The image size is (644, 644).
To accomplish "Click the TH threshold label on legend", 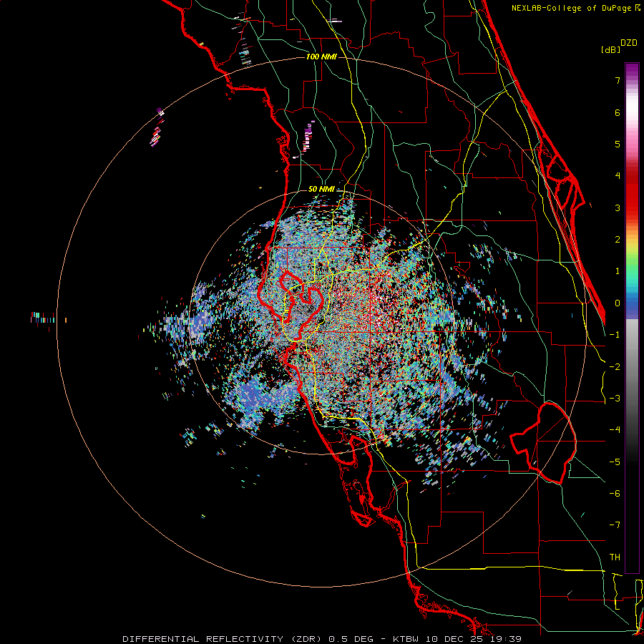I will click(615, 557).
